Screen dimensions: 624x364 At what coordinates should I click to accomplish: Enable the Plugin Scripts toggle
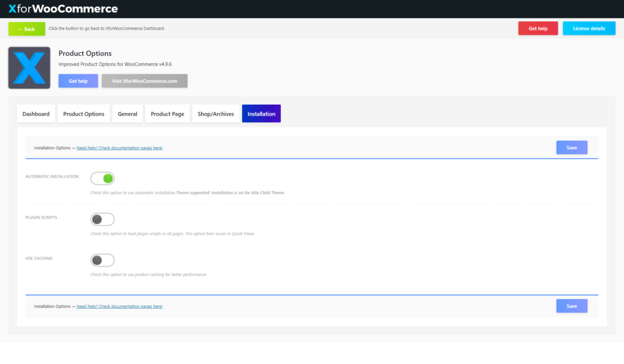(x=102, y=219)
